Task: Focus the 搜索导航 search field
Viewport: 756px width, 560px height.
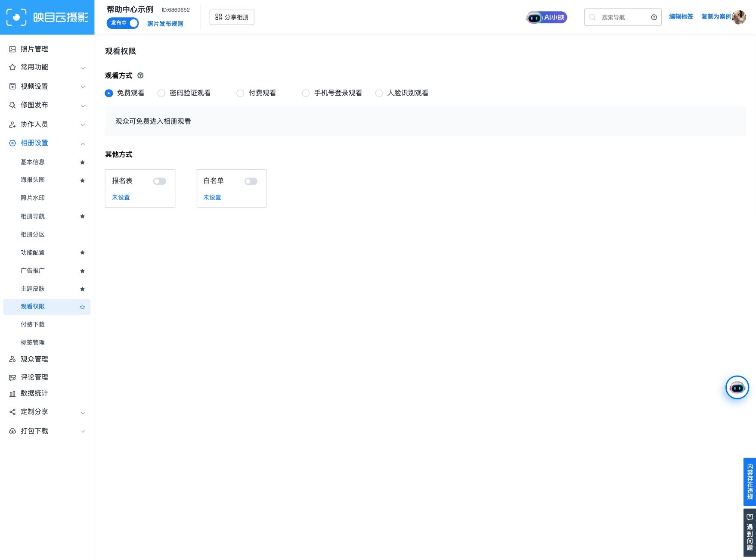Action: [x=623, y=17]
